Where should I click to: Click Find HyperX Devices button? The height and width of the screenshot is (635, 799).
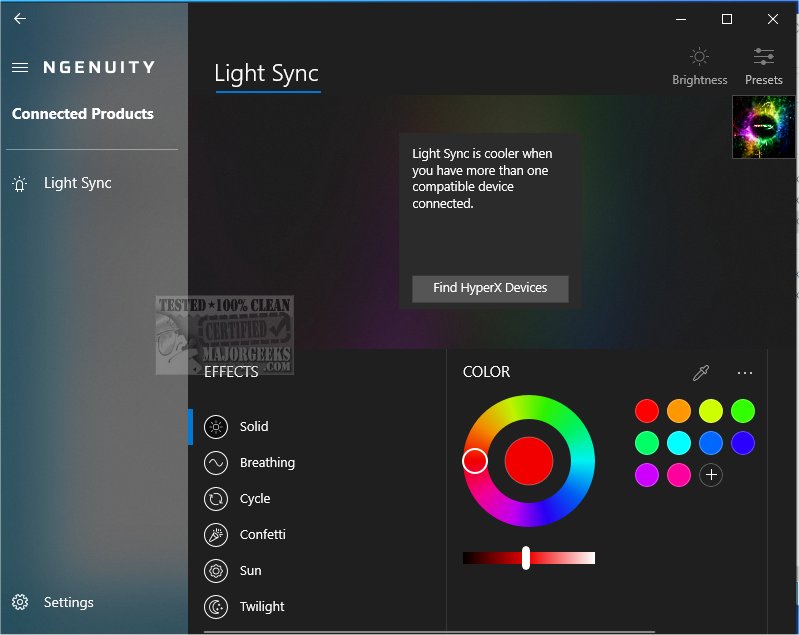click(490, 288)
